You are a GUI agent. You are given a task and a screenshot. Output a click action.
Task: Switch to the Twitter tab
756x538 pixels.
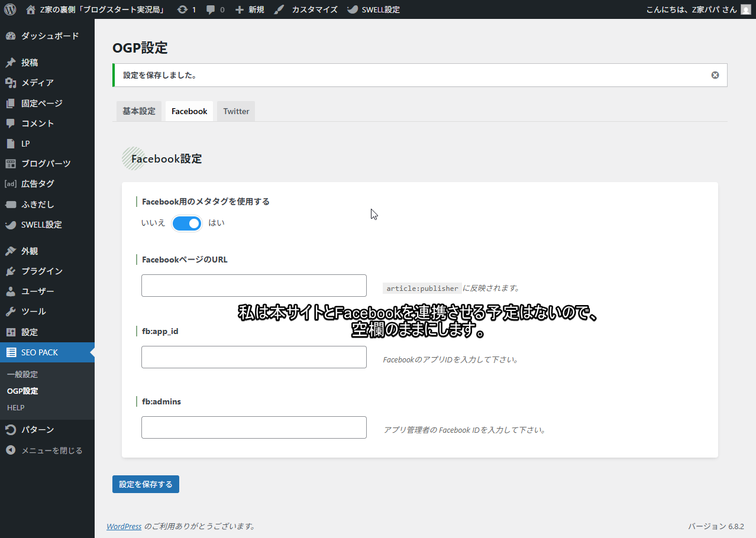(x=236, y=111)
